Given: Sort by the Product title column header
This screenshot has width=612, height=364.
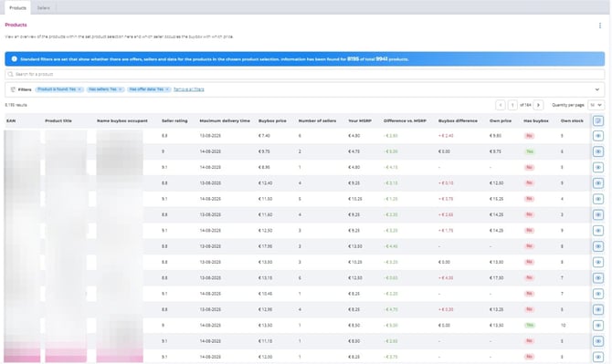Looking at the screenshot, I should click(58, 120).
